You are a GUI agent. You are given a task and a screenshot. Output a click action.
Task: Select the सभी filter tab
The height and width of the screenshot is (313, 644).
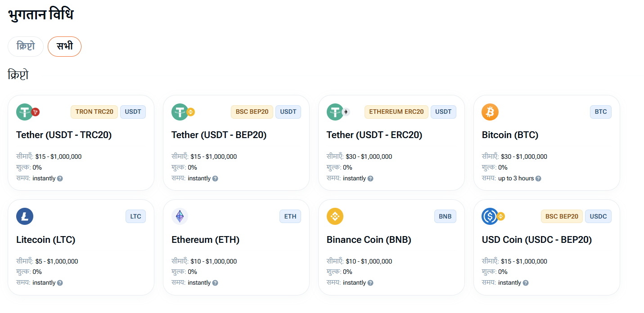click(x=64, y=46)
